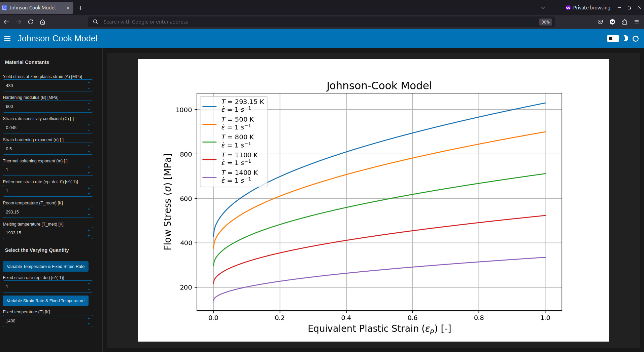Click the Yield stress (A) input field

click(44, 86)
